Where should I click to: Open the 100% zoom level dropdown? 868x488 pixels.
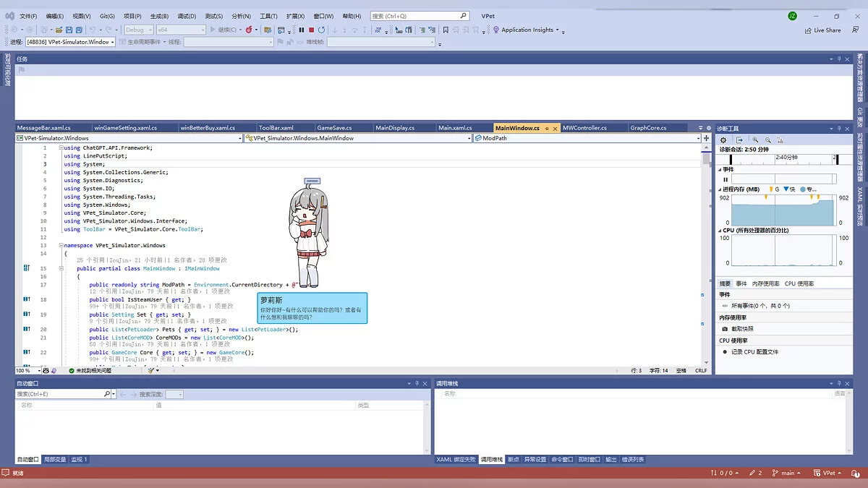[x=38, y=370]
